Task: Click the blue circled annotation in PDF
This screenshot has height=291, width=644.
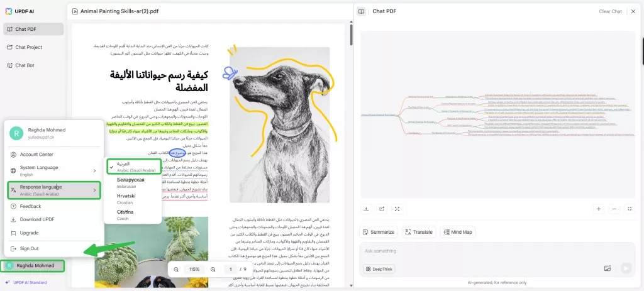Action: (x=177, y=153)
